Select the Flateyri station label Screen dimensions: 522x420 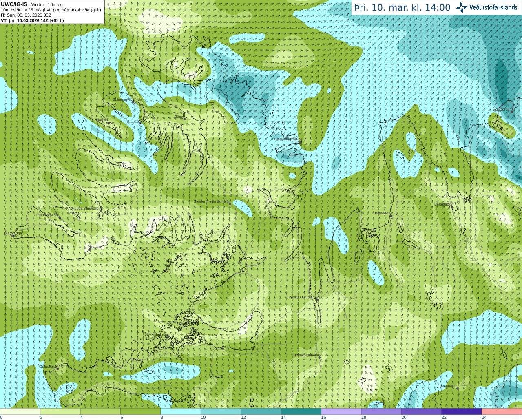[102, 120]
